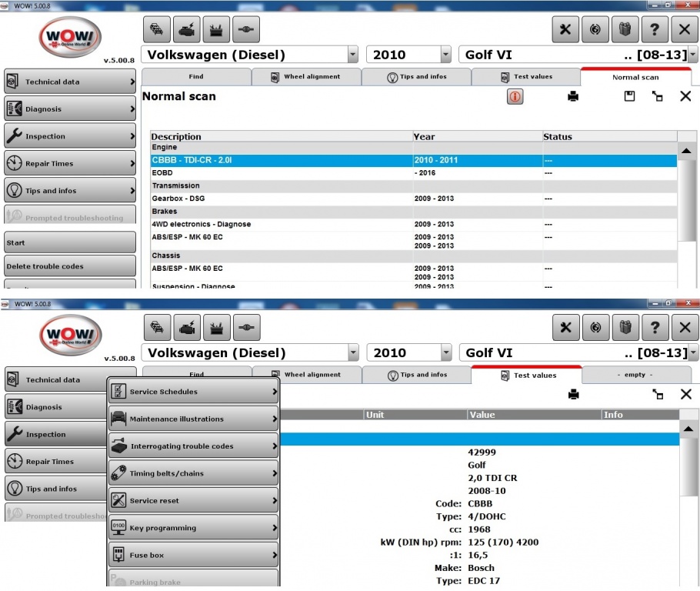Screen dimensions: 700x591
Task: Open settings tools icon in upper window
Action: 565,29
